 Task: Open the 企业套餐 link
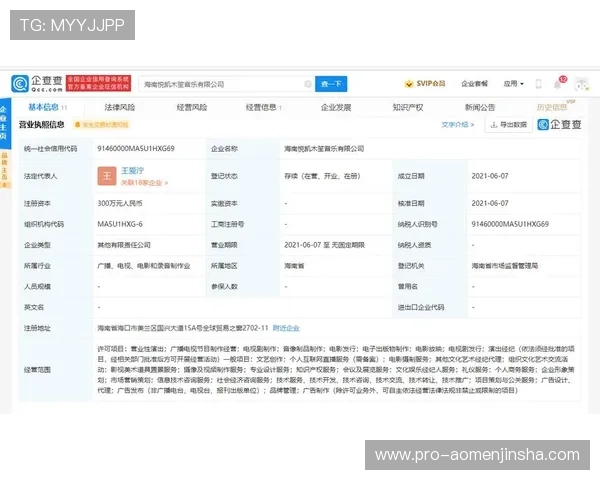pyautogui.click(x=474, y=83)
